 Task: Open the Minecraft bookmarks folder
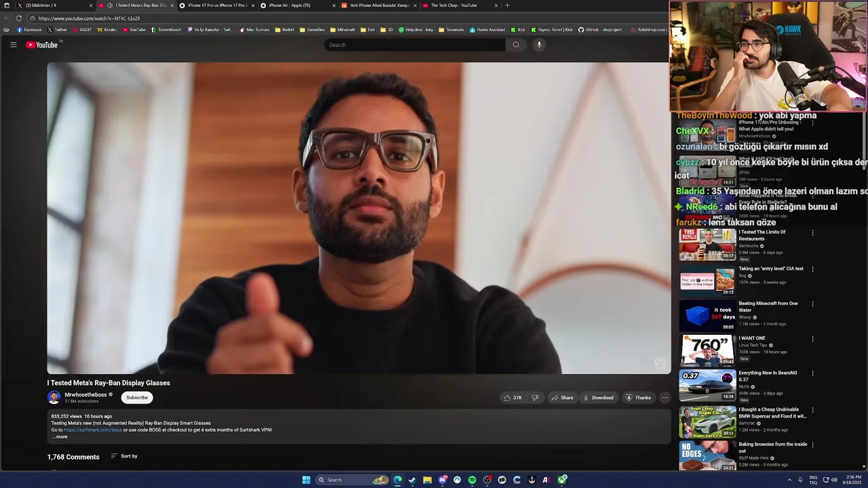(342, 30)
